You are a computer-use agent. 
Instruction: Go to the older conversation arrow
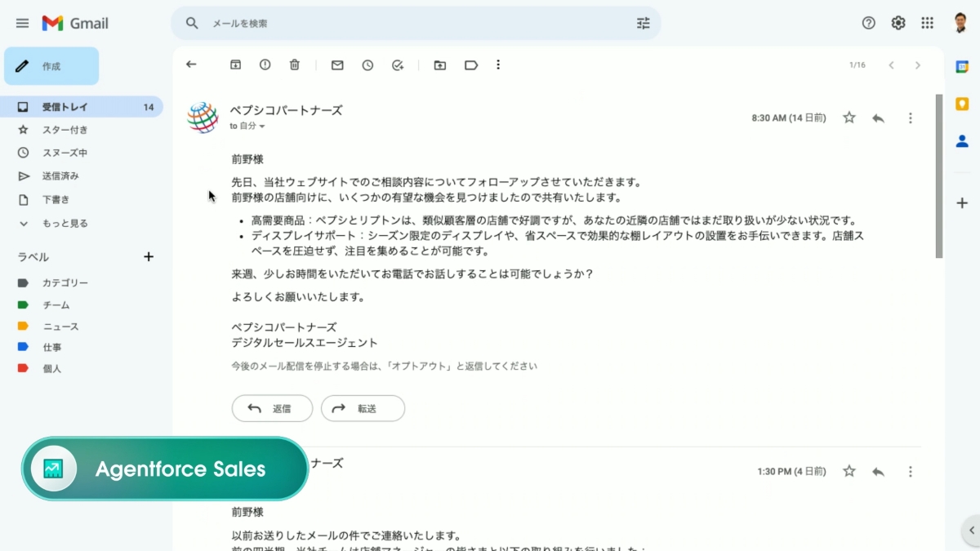point(918,64)
